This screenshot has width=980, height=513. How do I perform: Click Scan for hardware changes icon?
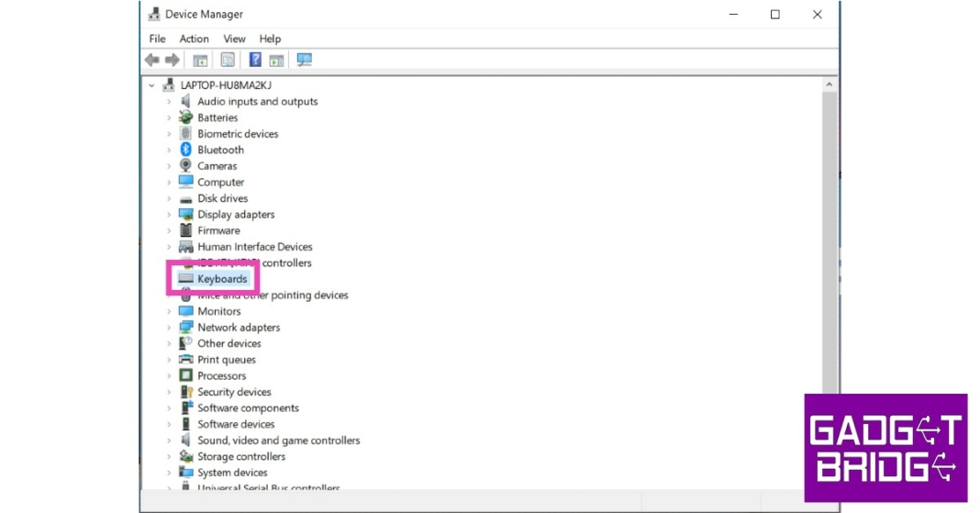pos(305,60)
